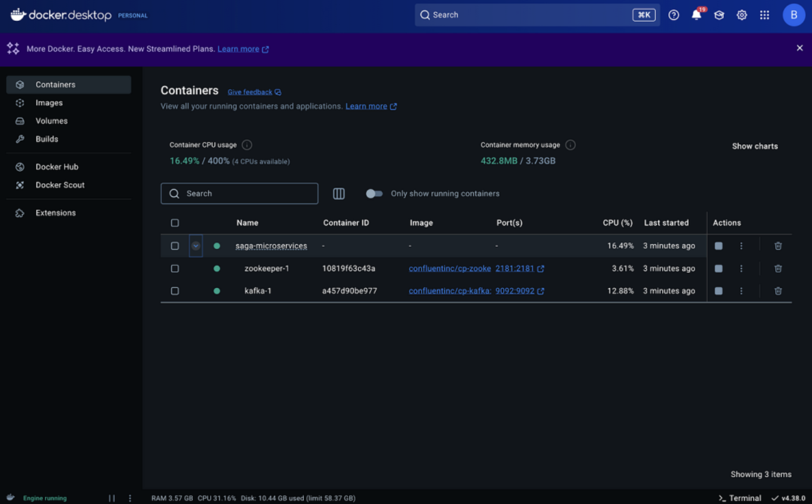This screenshot has height=504, width=812.
Task: Open notifications bell icon
Action: [x=696, y=15]
